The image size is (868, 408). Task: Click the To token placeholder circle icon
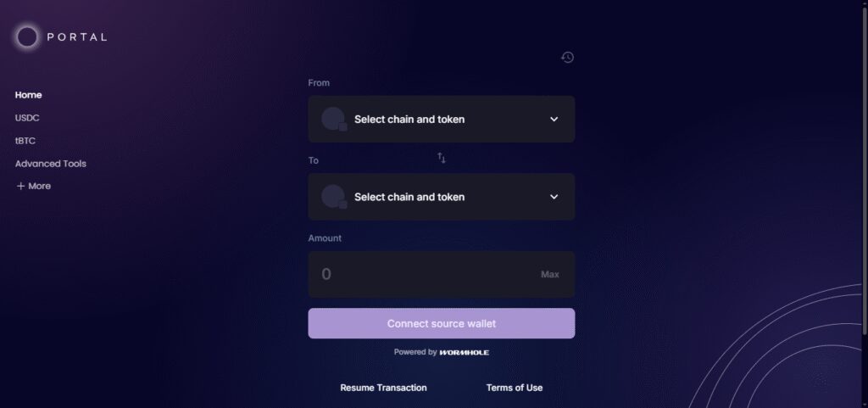(334, 197)
